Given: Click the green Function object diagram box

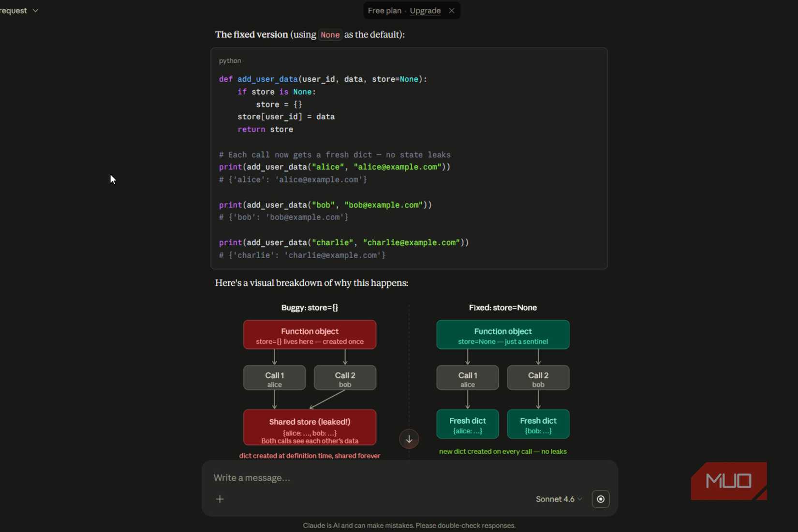Looking at the screenshot, I should pos(503,335).
